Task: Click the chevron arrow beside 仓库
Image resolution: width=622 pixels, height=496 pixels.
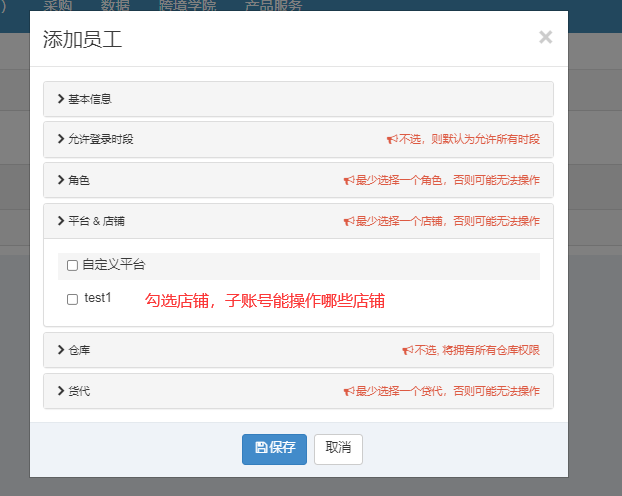Action: coord(61,350)
